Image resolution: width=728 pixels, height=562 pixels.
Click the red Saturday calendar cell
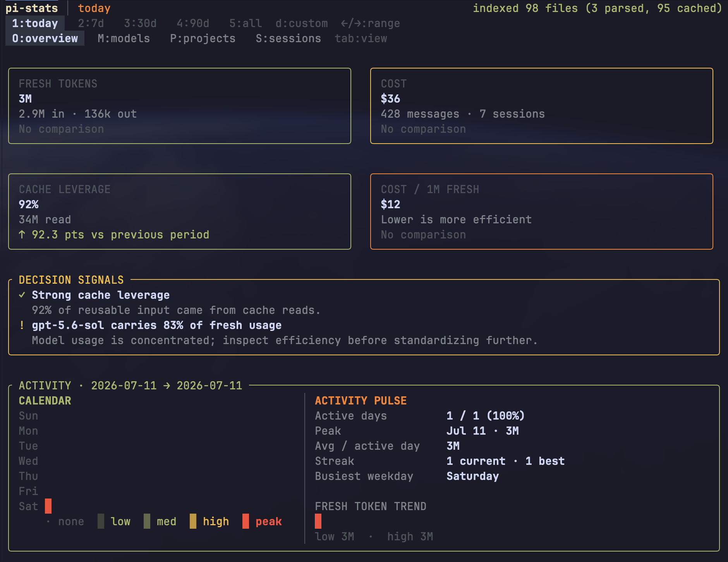point(48,506)
